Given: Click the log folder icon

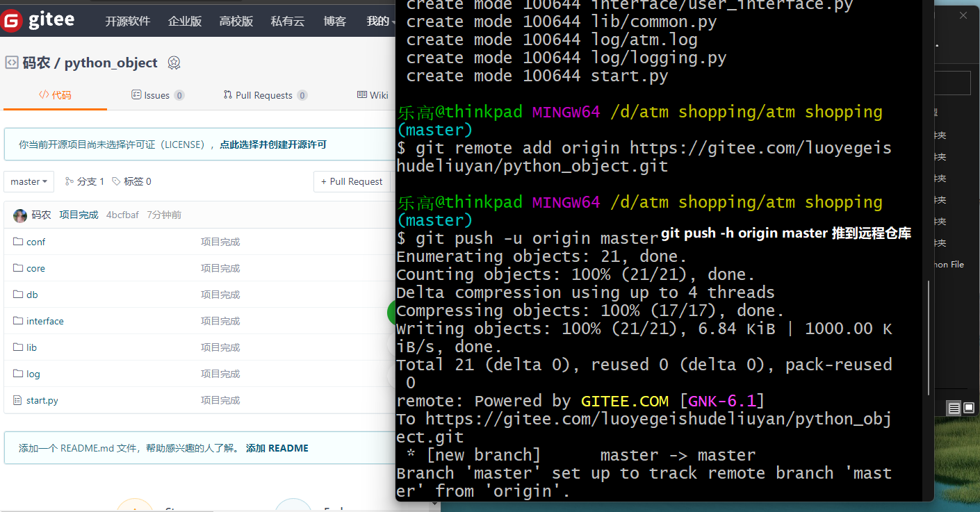Looking at the screenshot, I should point(18,374).
